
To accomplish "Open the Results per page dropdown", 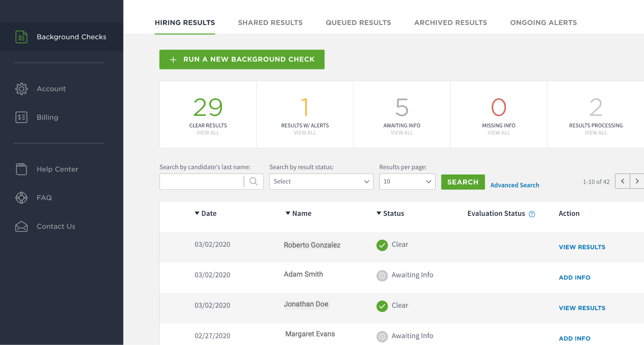I will [x=407, y=182].
